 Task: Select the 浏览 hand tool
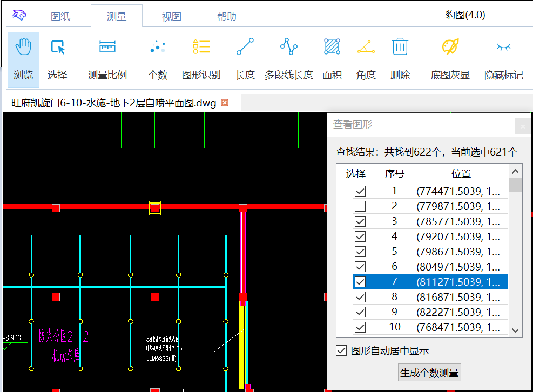point(23,60)
